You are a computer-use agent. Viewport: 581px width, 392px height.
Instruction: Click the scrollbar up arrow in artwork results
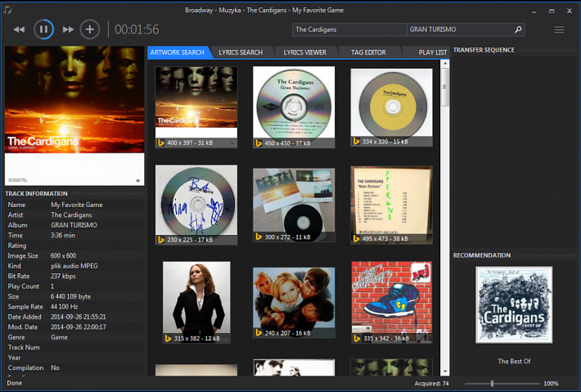[445, 64]
